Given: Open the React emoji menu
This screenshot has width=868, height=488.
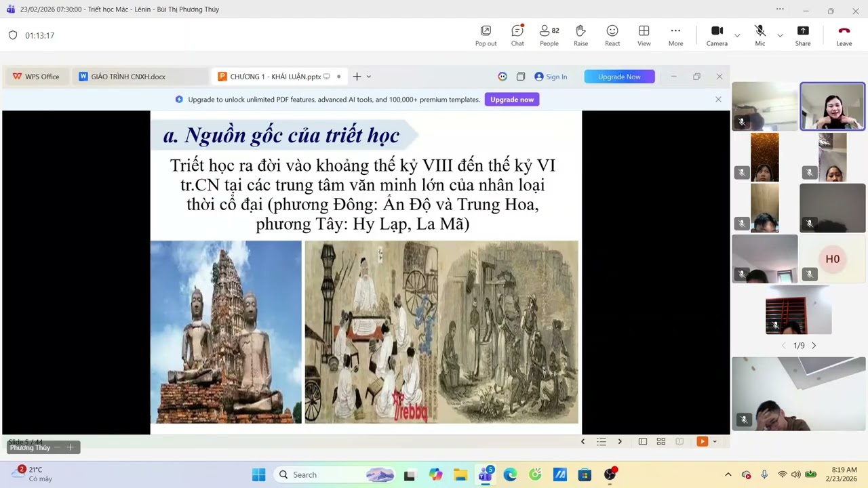Looking at the screenshot, I should (x=612, y=36).
